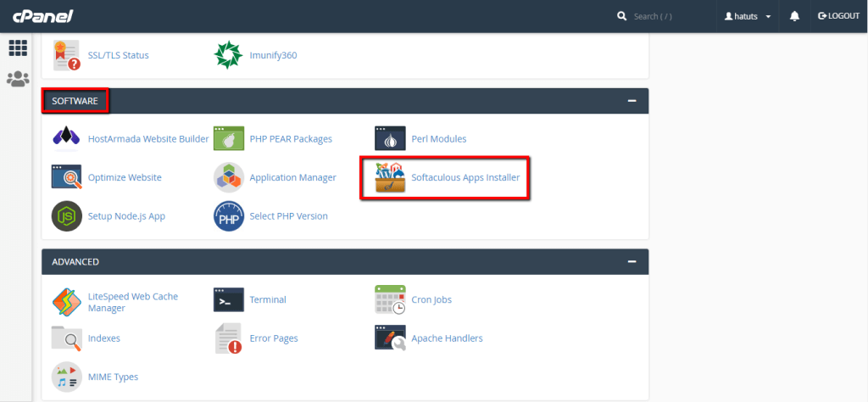Click the Error Pages document icon
The height and width of the screenshot is (402, 868).
click(229, 338)
